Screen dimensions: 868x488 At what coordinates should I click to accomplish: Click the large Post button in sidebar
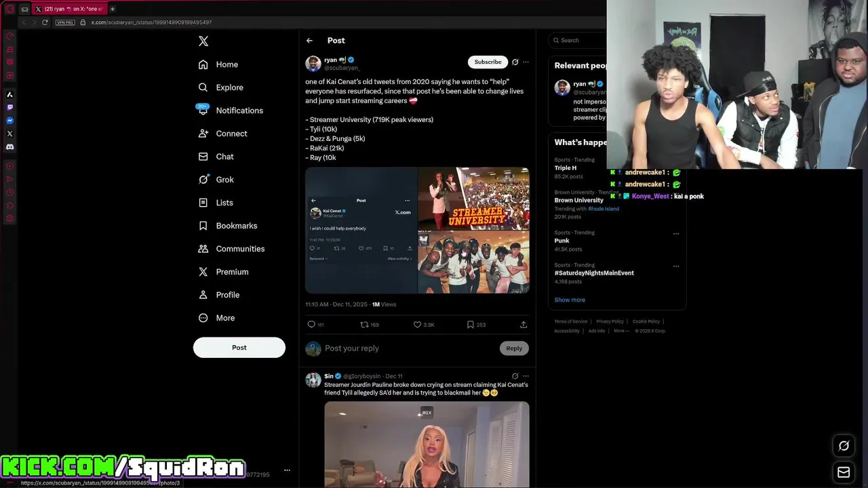(239, 348)
